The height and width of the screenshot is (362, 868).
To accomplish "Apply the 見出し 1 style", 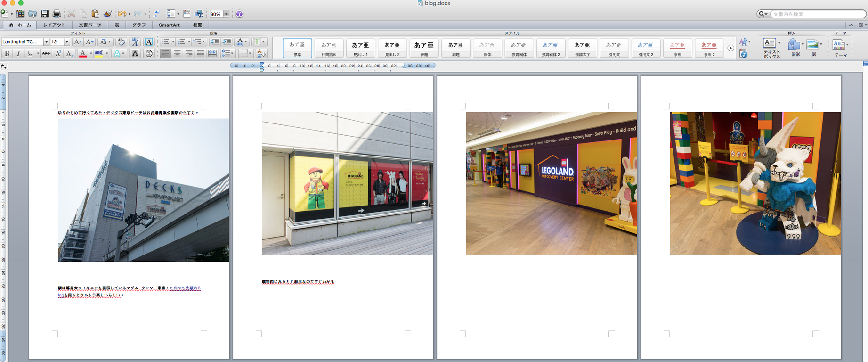I will [361, 48].
